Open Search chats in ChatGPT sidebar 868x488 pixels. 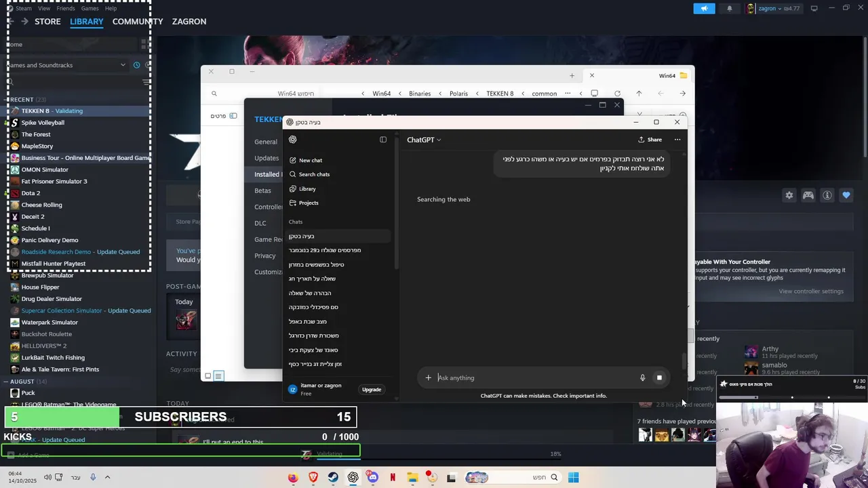click(309, 174)
